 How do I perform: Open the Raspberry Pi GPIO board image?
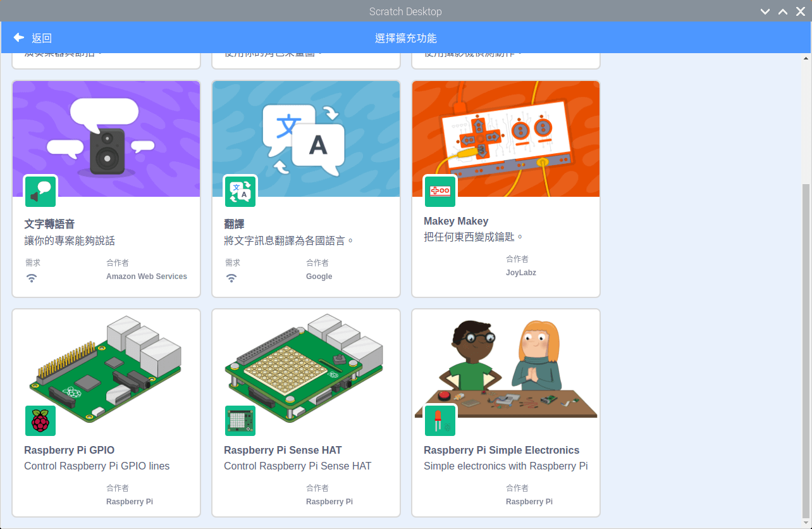tap(106, 368)
